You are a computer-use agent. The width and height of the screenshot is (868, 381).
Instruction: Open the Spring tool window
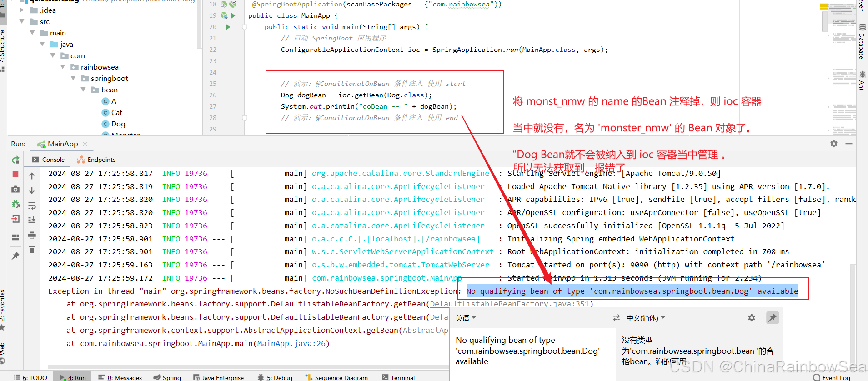click(167, 377)
